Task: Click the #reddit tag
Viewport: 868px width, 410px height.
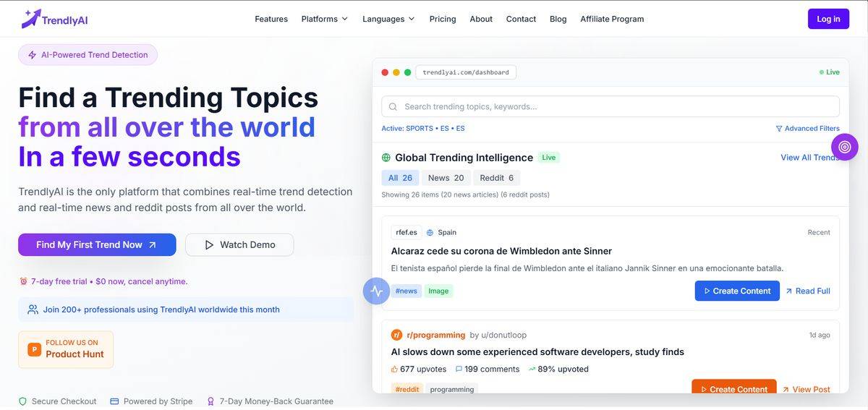Action: tap(407, 389)
